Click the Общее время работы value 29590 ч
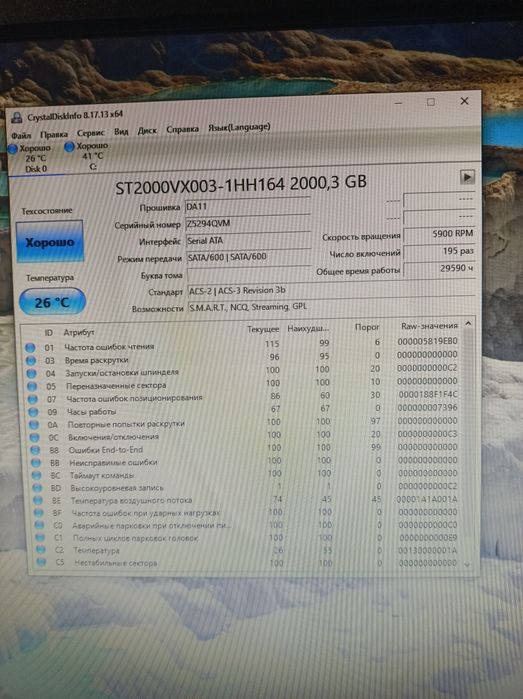Image resolution: width=523 pixels, height=699 pixels. click(x=439, y=269)
